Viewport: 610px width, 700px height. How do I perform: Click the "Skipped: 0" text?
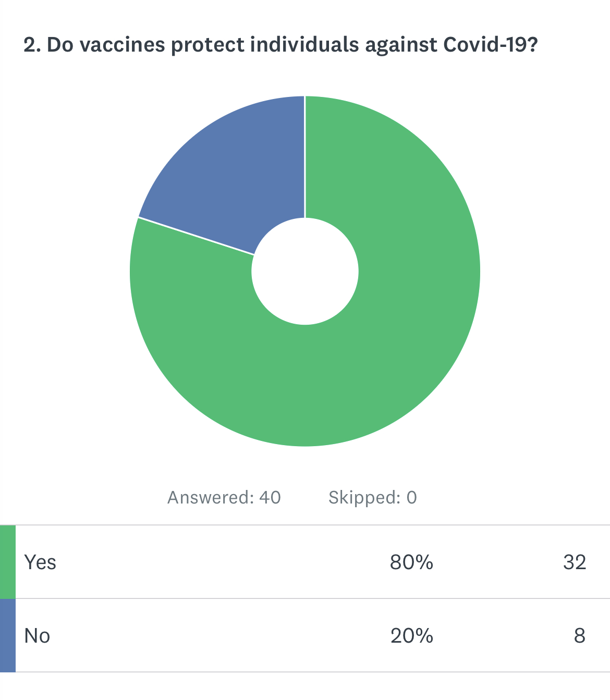pos(372,498)
